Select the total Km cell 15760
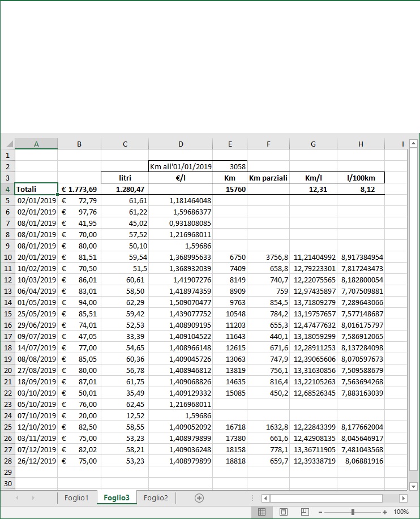Screen dimensions: 420x519 (x=230, y=190)
